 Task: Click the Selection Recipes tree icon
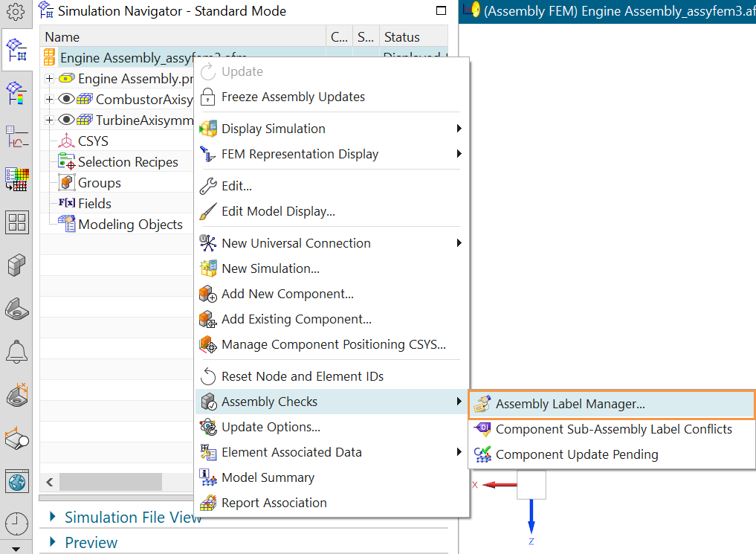pyautogui.click(x=67, y=162)
